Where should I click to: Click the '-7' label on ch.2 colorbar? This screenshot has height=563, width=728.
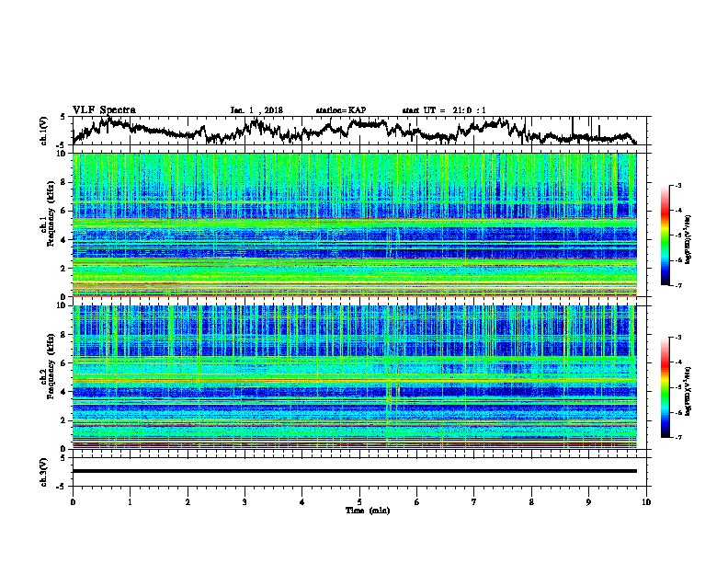tap(677, 438)
